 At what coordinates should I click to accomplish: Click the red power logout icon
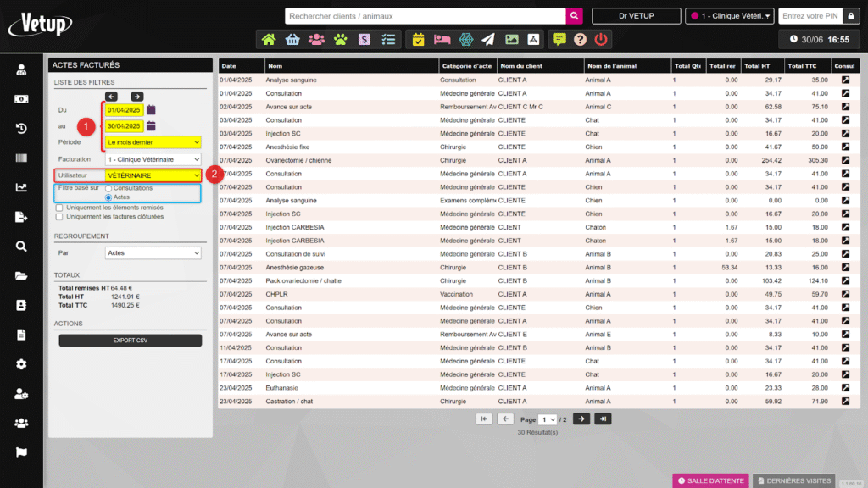point(601,39)
